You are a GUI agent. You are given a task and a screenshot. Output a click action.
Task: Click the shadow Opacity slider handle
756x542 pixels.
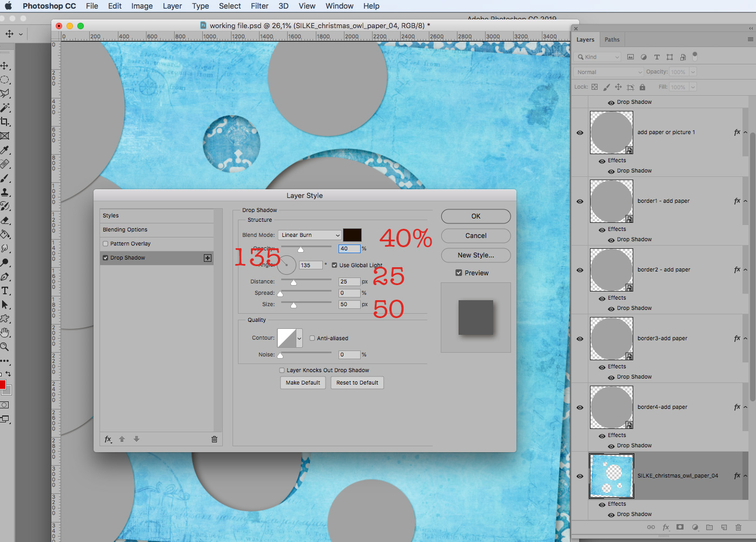pyautogui.click(x=301, y=249)
